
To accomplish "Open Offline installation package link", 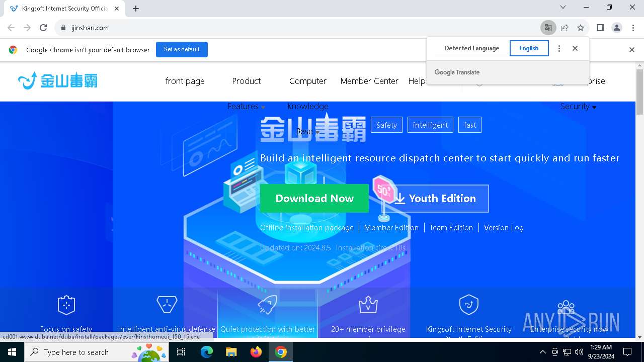I will [307, 228].
